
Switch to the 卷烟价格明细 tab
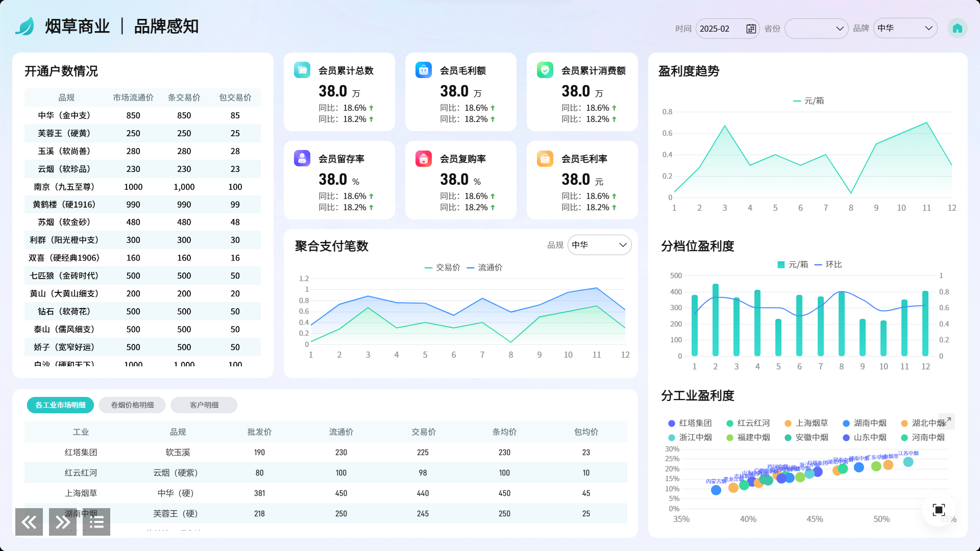tap(132, 405)
